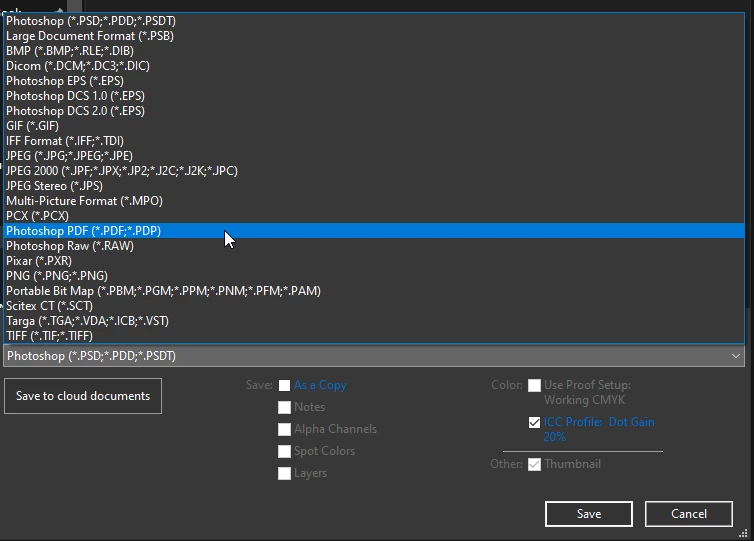This screenshot has height=541, width=754.
Task: Choose Photoshop DCS 1.0 format
Action: 374,96
